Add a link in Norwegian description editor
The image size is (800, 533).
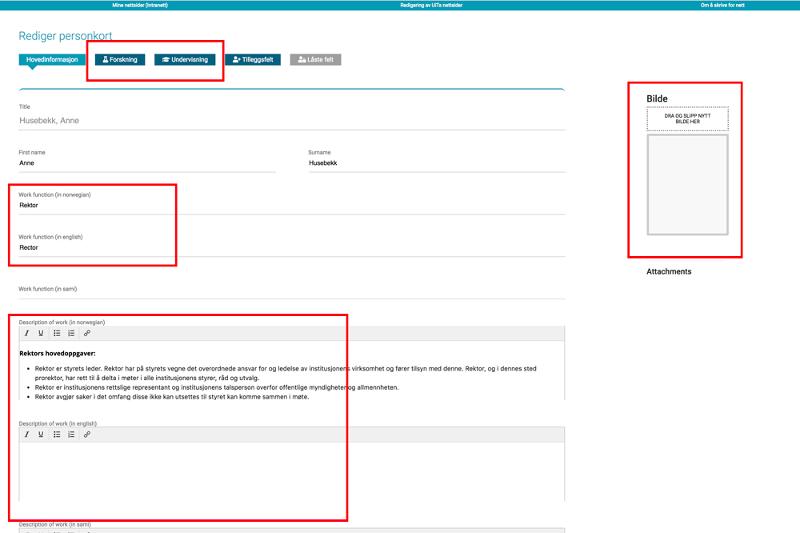(86, 333)
